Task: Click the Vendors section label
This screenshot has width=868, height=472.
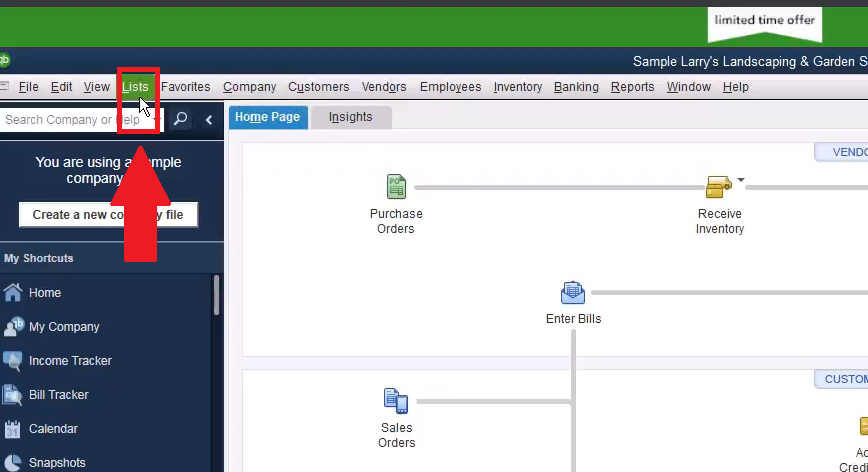Action: (845, 152)
